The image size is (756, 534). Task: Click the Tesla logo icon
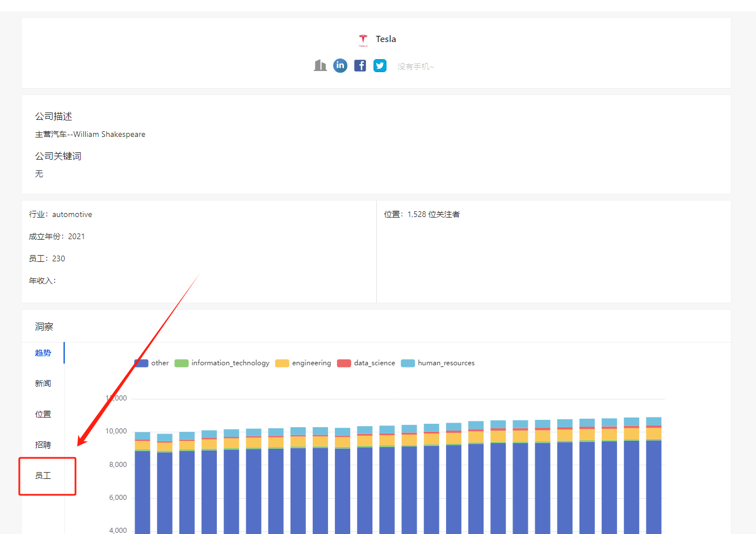click(x=363, y=40)
